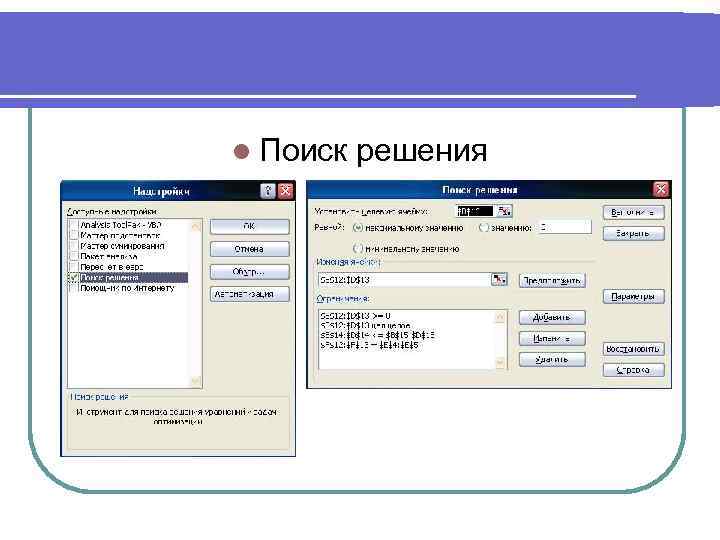Click the Предположить button

(x=552, y=280)
